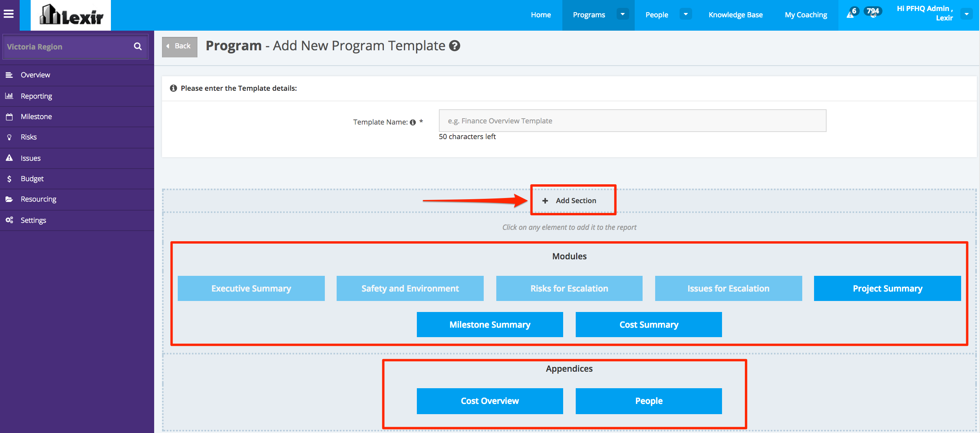Go to Knowledge Base in top navigation

(x=735, y=15)
